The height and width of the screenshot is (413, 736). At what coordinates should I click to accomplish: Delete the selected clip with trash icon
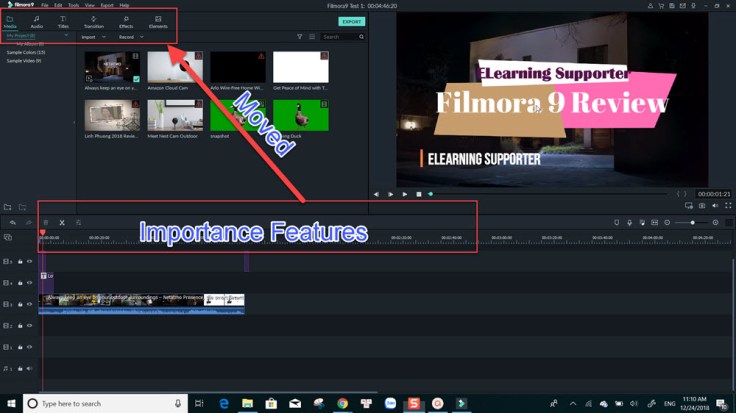(x=46, y=222)
